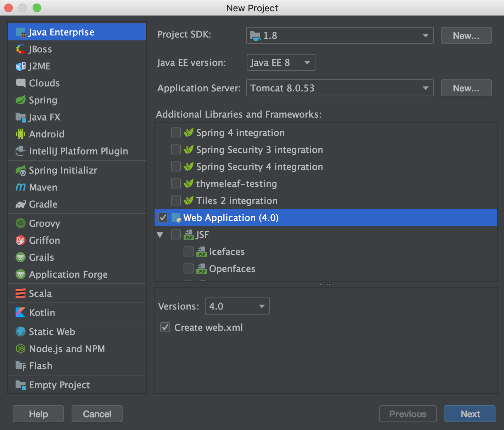Screen dimensions: 504x430
Task: Enable Spring 4 integration checkbox
Action: (x=176, y=132)
